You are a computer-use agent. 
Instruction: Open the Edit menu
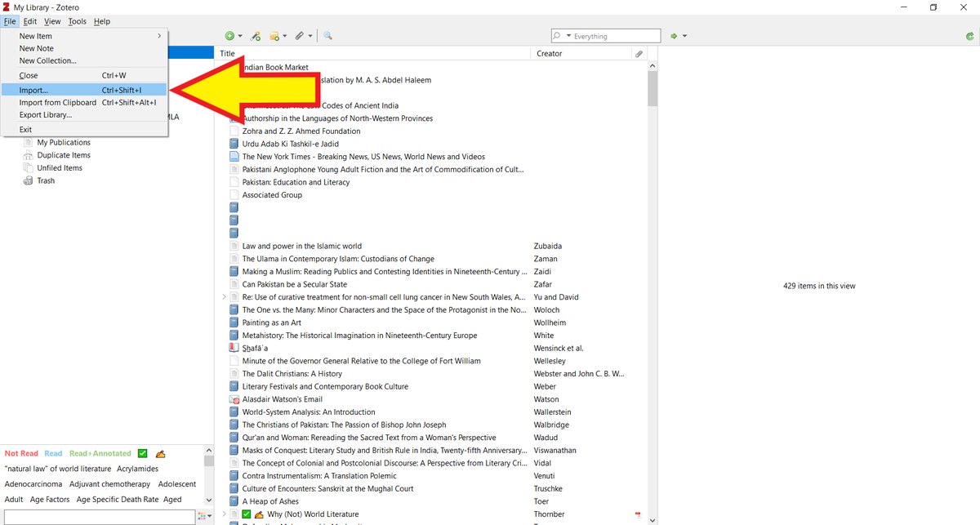coord(30,21)
